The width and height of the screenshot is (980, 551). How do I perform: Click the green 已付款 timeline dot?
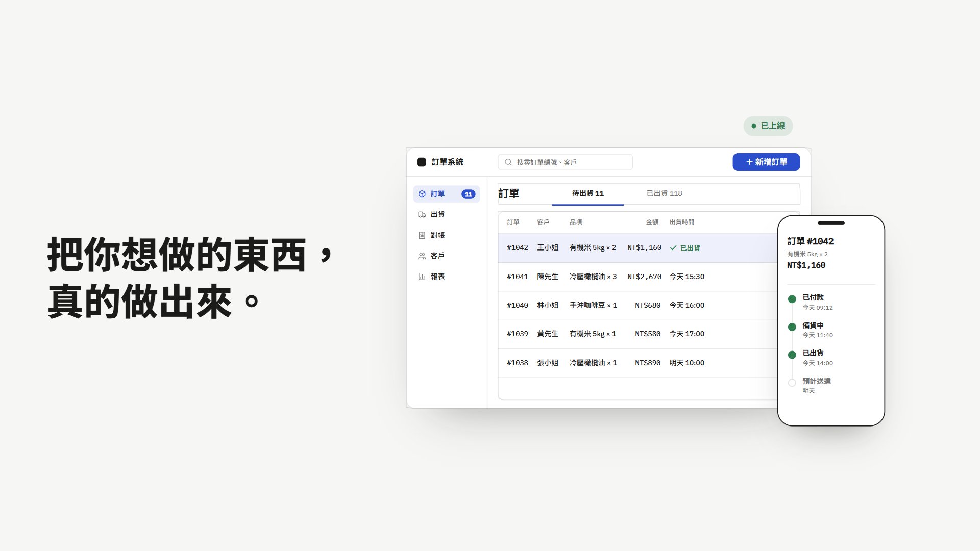[792, 299]
